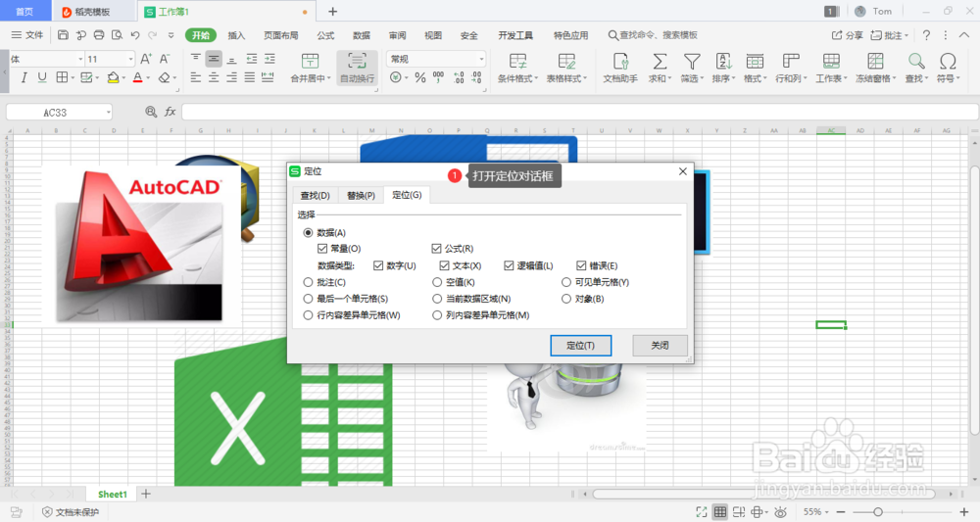Click the Close (关闭) dialog button
The width and height of the screenshot is (980, 522).
(x=660, y=346)
